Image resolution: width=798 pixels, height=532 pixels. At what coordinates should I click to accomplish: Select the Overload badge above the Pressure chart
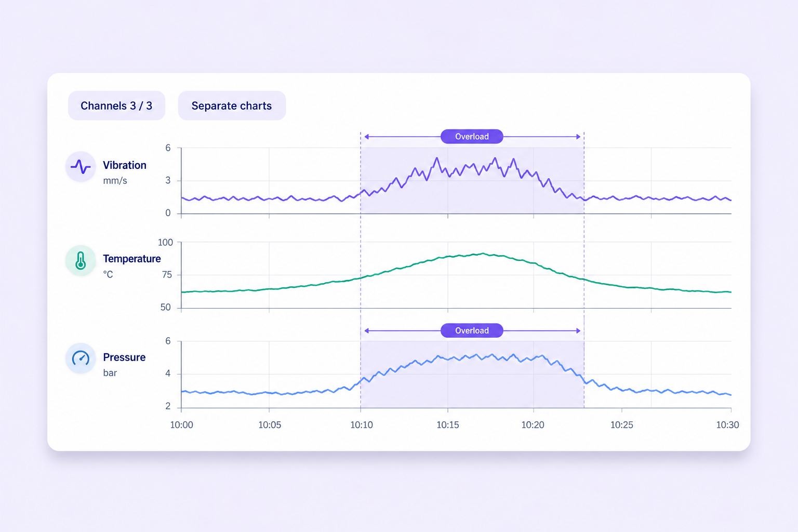(x=472, y=330)
